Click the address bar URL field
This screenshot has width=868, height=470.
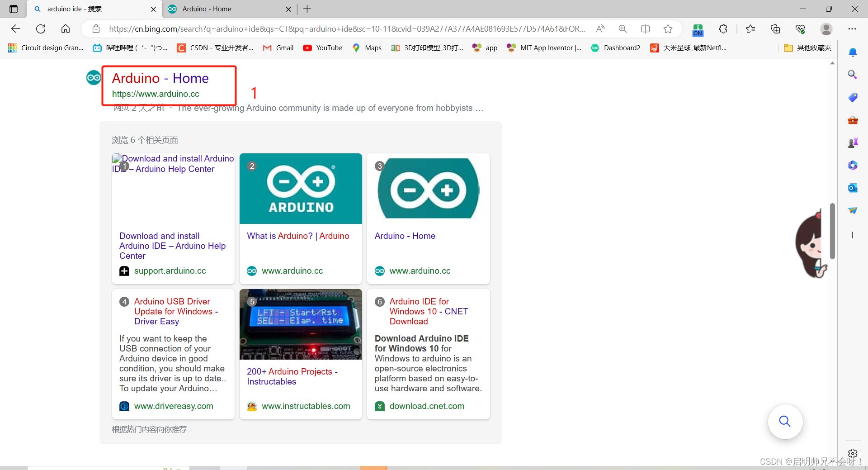(x=347, y=29)
